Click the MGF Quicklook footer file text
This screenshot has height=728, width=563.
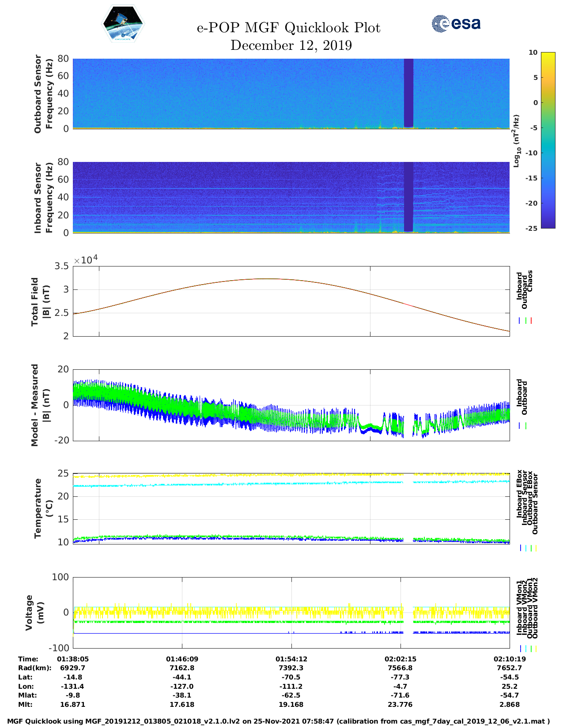coord(278,721)
